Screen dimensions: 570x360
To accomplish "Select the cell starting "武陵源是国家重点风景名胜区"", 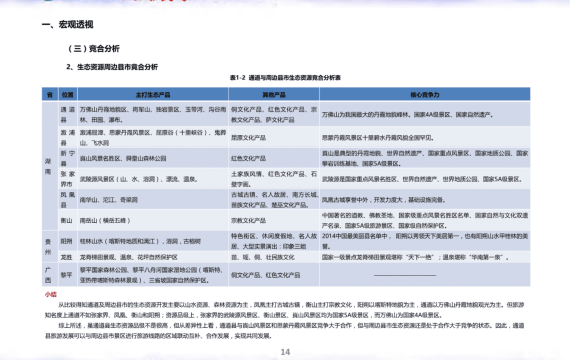I will pyautogui.click(x=425, y=179).
